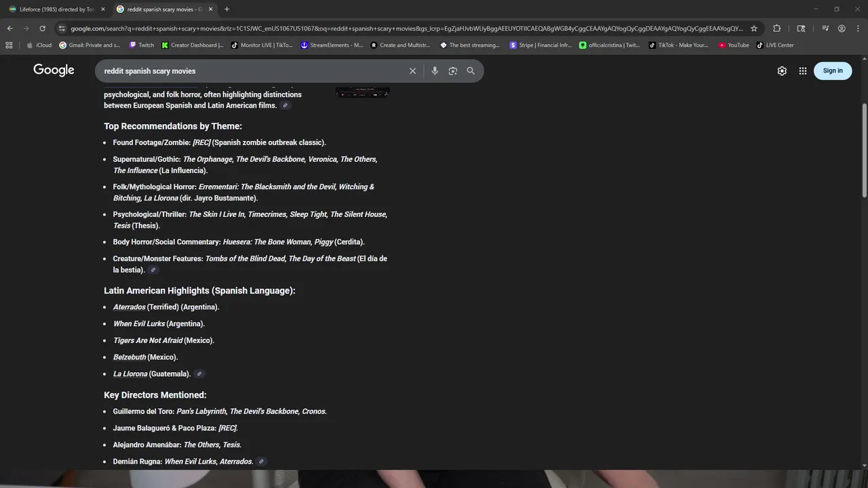The height and width of the screenshot is (488, 868).
Task: Open the Google apps grid icon
Action: pos(803,71)
